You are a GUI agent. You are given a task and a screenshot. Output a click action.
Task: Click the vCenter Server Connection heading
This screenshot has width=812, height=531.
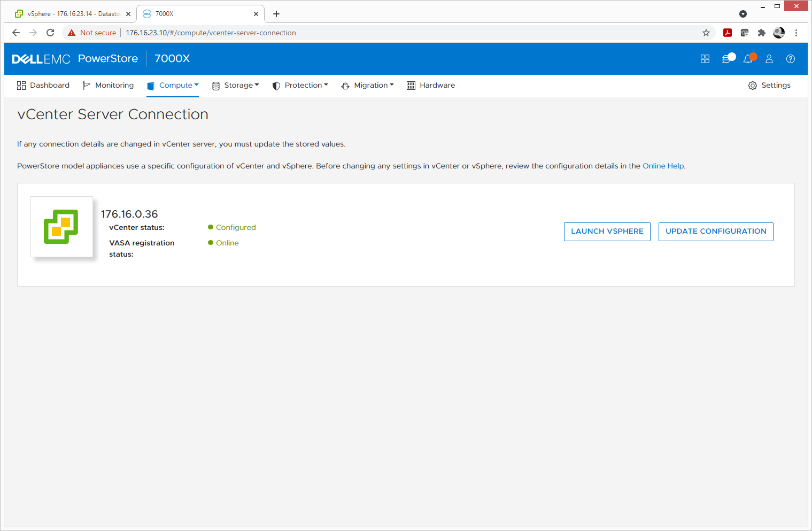(113, 114)
